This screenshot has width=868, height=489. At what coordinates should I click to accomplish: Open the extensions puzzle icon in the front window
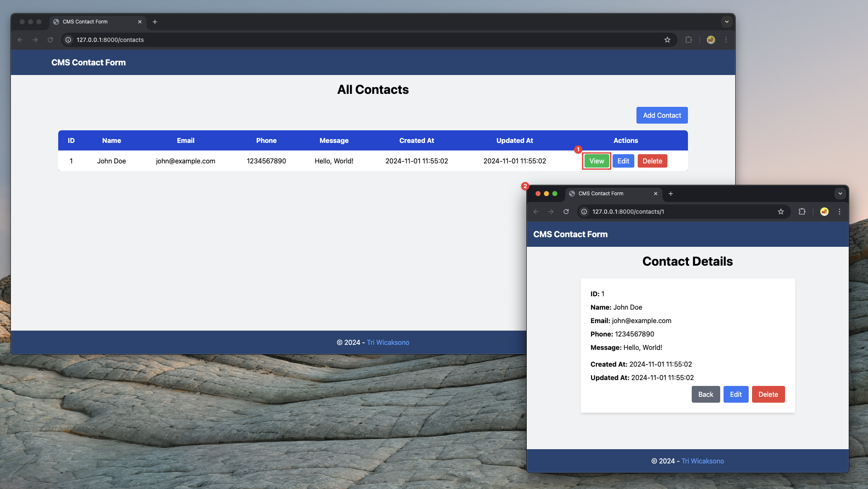coord(802,212)
